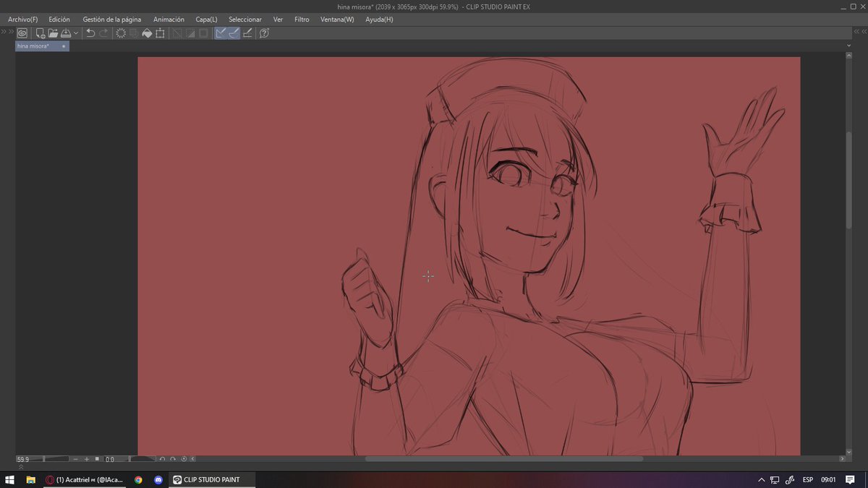This screenshot has height=488, width=868.
Task: Show hidden system tray icons
Action: (762, 479)
